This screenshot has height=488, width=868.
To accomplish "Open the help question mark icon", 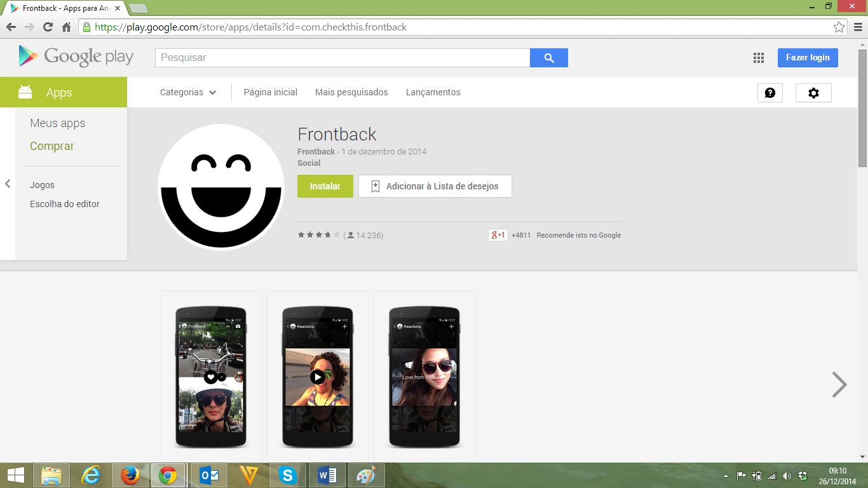I will (770, 93).
